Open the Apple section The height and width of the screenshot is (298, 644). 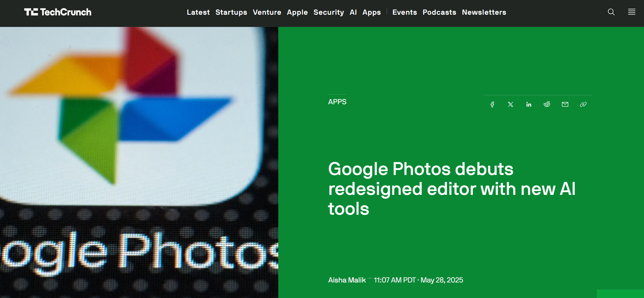[x=297, y=12]
